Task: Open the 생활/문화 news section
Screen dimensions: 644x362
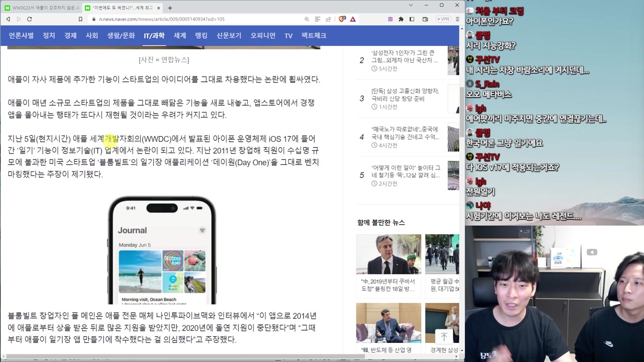Action: click(121, 35)
